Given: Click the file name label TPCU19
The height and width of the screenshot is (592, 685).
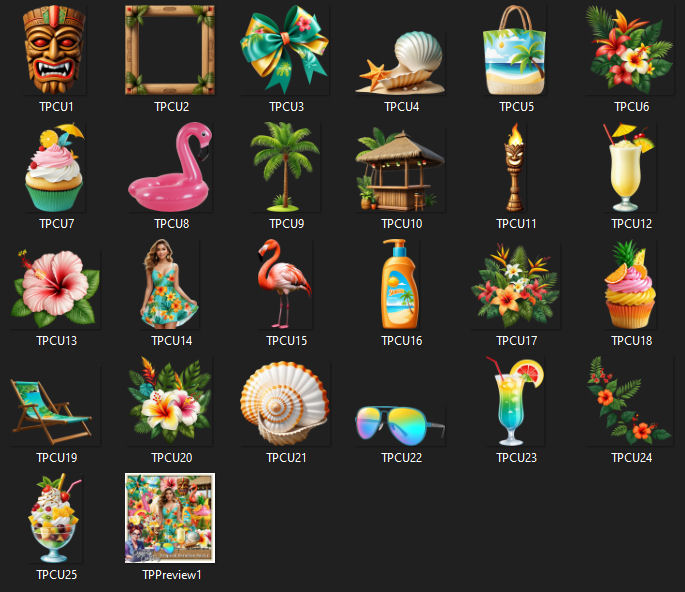Looking at the screenshot, I should pyautogui.click(x=57, y=458).
